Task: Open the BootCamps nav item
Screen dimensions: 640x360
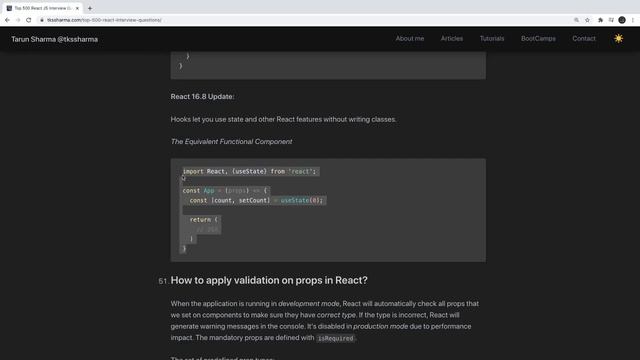Action: point(538,38)
